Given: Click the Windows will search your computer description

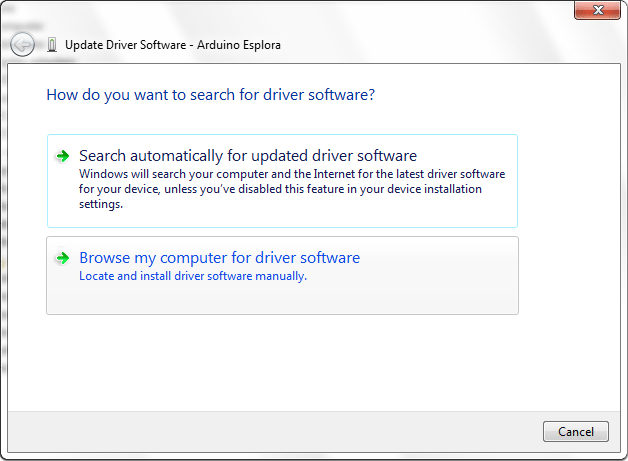Looking at the screenshot, I should [x=292, y=174].
